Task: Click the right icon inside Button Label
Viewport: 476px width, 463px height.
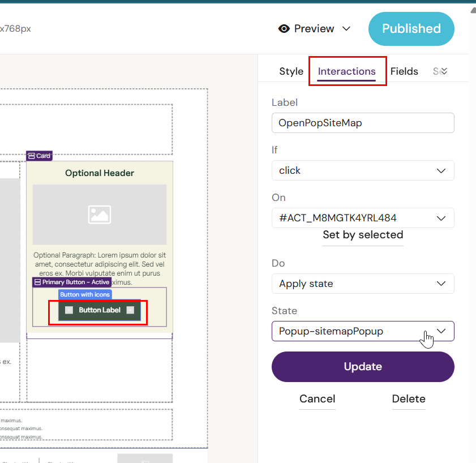Action: click(x=130, y=310)
